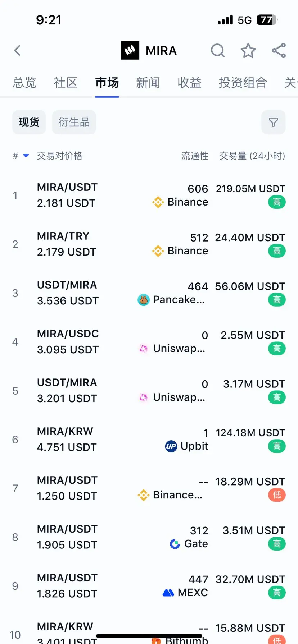Switch to the 总览 tab
298x644 pixels.
24,83
